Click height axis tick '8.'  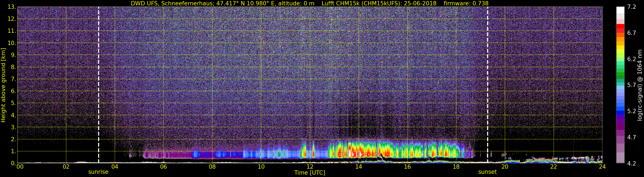(x=13, y=67)
